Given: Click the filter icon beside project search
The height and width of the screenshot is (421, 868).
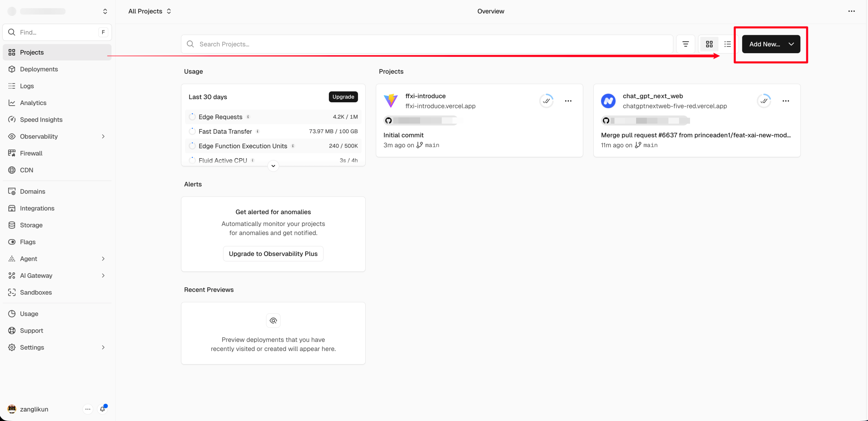Looking at the screenshot, I should [685, 44].
